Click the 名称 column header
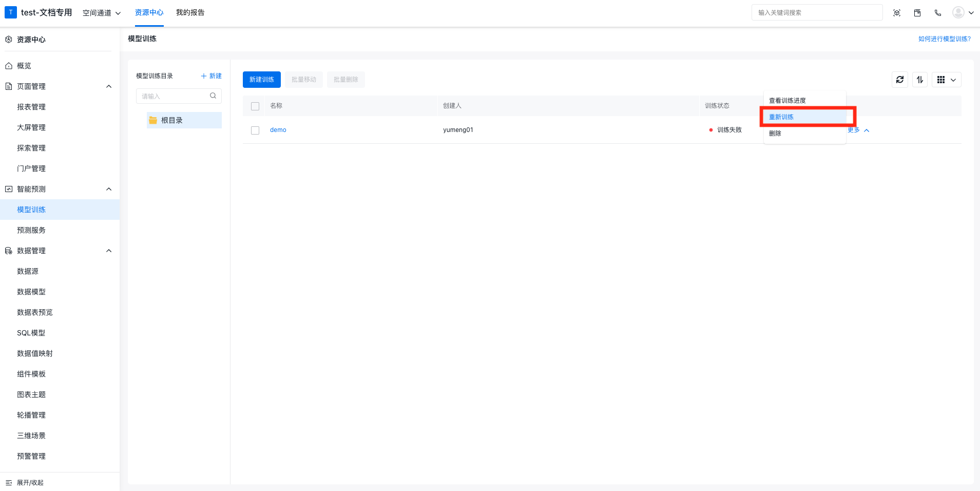The width and height of the screenshot is (980, 491). click(276, 106)
